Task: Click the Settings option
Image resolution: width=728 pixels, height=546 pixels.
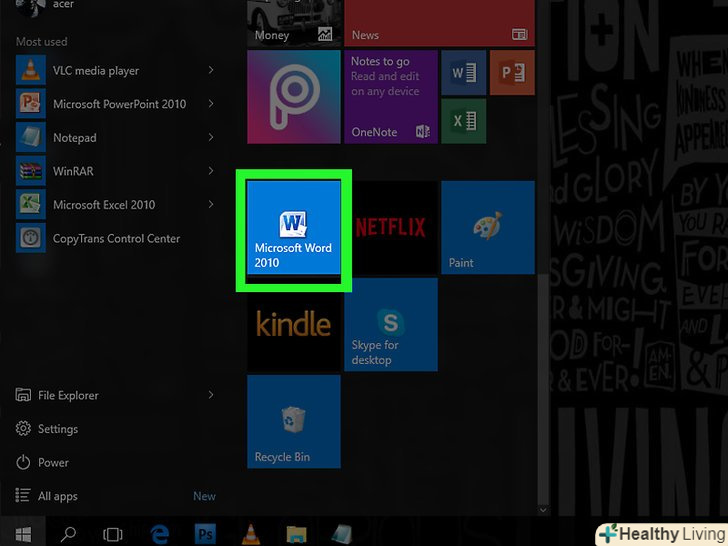Action: pos(57,429)
